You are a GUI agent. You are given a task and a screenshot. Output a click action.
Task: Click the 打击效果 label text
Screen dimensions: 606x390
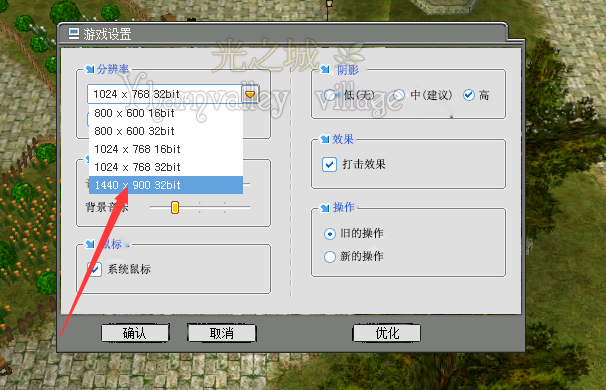(x=364, y=164)
